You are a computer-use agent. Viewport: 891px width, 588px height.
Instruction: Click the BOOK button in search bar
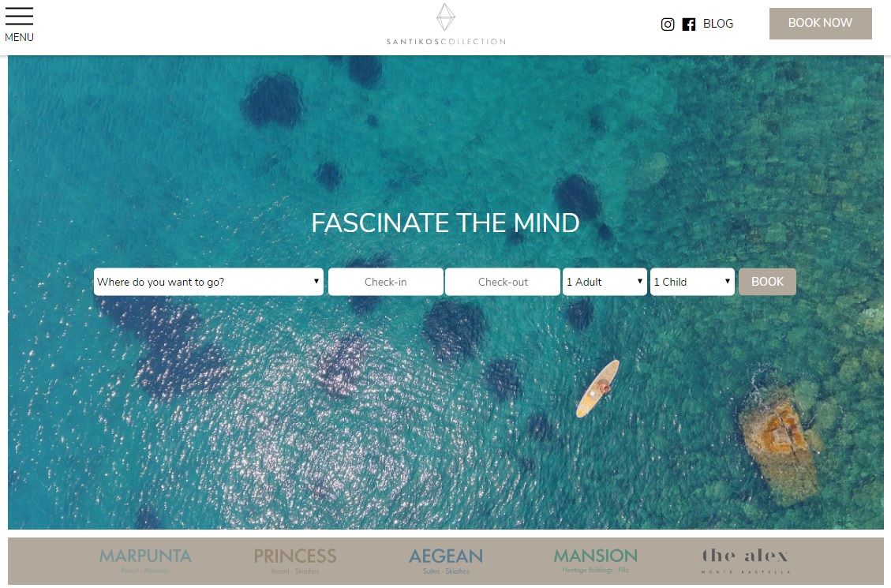coord(767,282)
